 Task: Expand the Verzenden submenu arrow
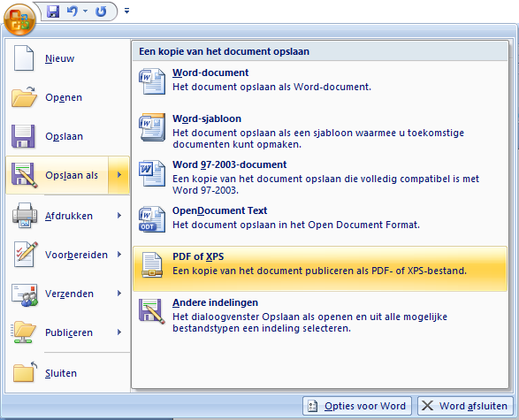click(x=119, y=294)
